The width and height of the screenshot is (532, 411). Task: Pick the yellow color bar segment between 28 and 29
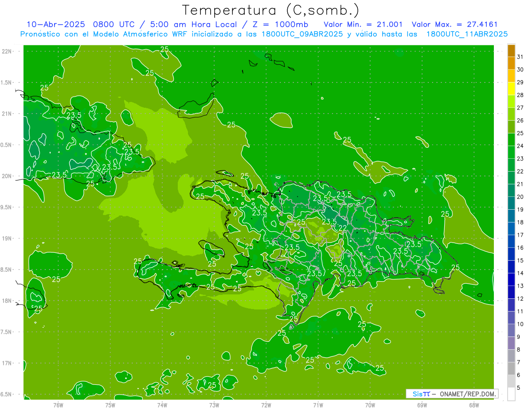(x=511, y=89)
